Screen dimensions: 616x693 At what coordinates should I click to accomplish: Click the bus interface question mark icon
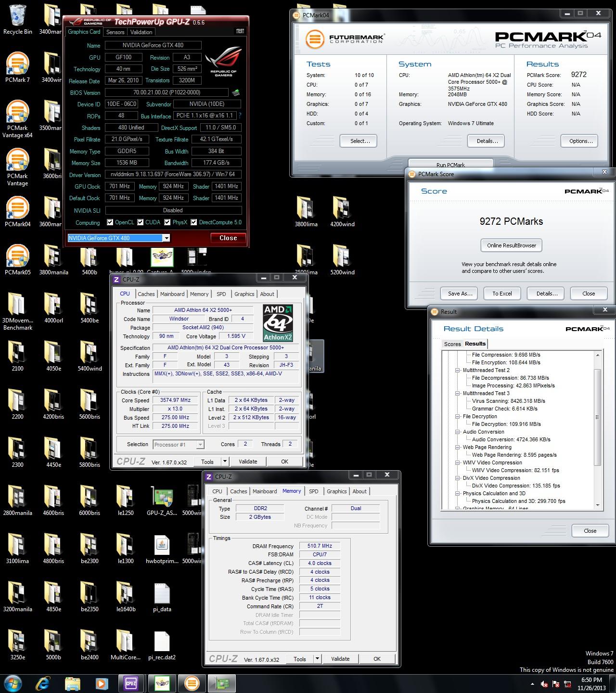240,115
